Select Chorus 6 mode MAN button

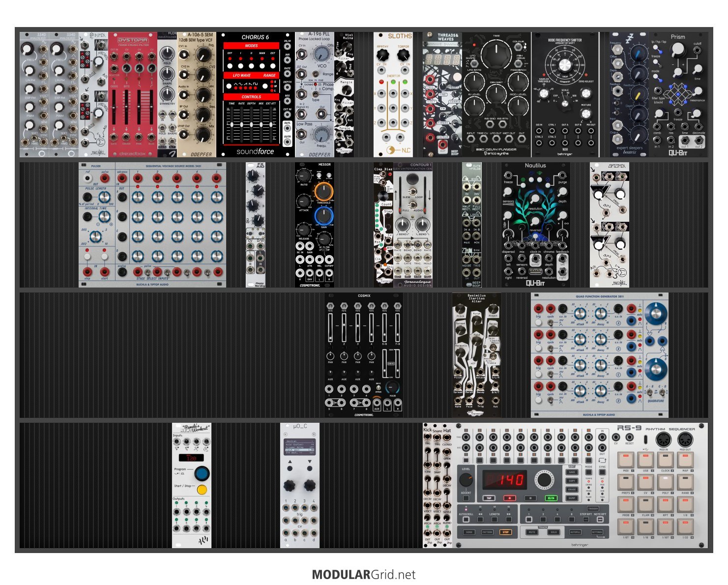262,65
